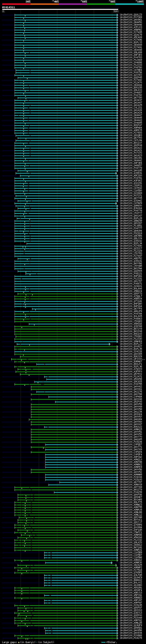This screenshot has width=146, height=644.
Task: Select hit label UniRef100_P14278
Action: (x=131, y=638)
